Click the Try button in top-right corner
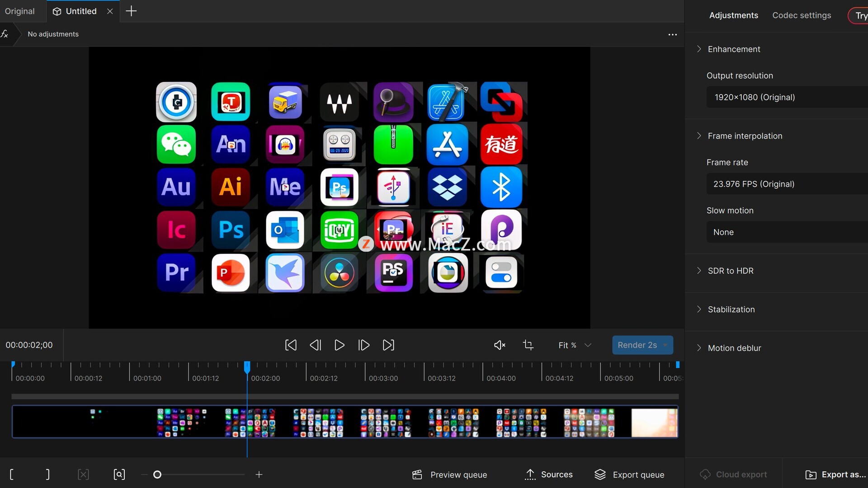The image size is (868, 488). tap(858, 16)
